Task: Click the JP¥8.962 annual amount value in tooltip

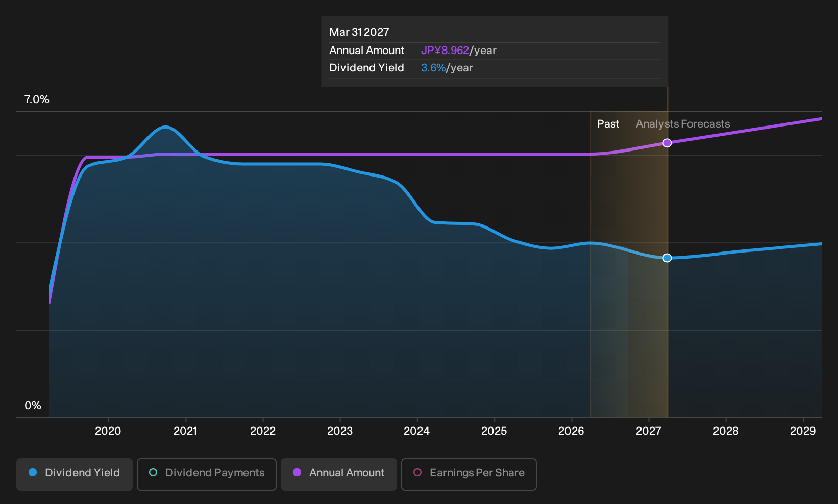Action: (445, 51)
